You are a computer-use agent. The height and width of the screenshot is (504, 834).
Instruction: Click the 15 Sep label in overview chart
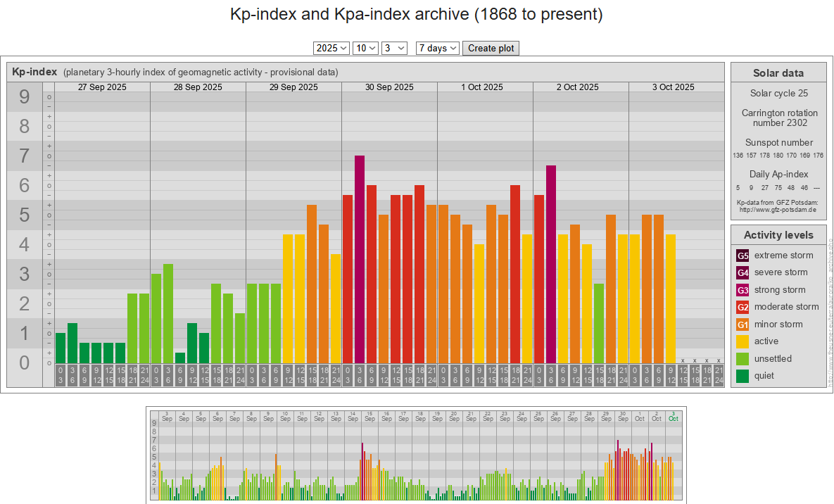369,416
